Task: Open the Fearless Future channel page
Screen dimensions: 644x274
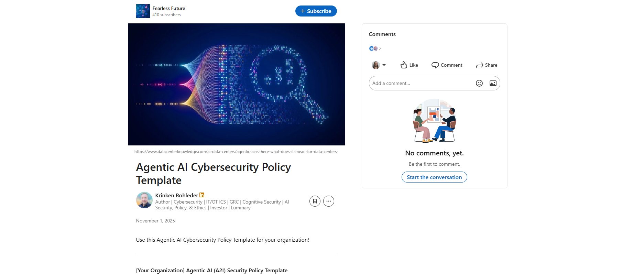Action: pos(168,8)
